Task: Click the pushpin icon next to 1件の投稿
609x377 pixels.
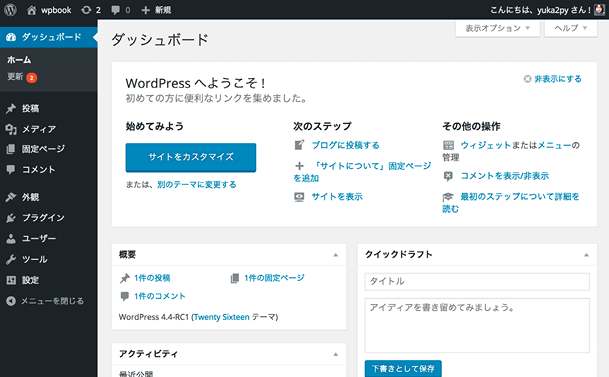Action: [x=125, y=278]
